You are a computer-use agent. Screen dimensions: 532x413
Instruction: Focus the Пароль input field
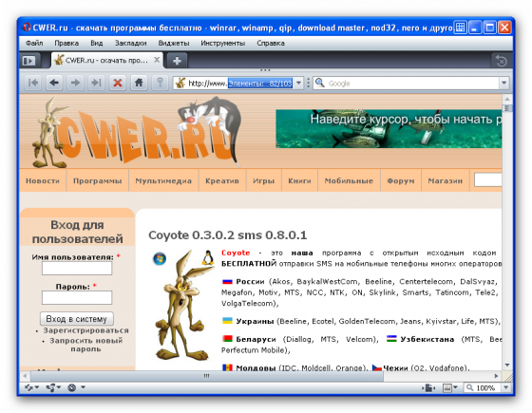(77, 298)
